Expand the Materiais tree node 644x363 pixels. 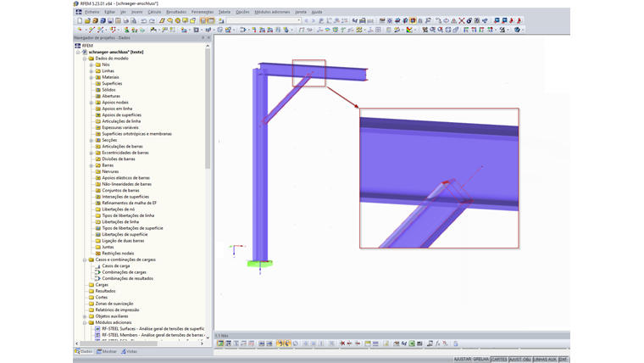click(x=92, y=77)
